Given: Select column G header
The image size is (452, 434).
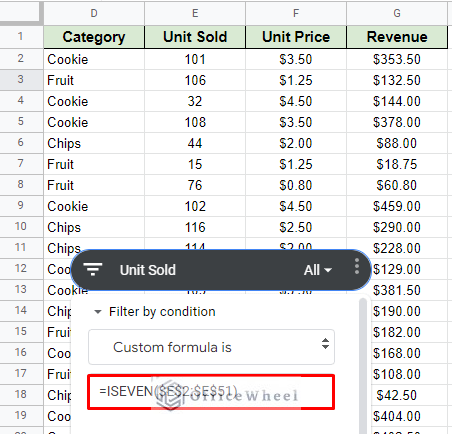Looking at the screenshot, I should (397, 13).
